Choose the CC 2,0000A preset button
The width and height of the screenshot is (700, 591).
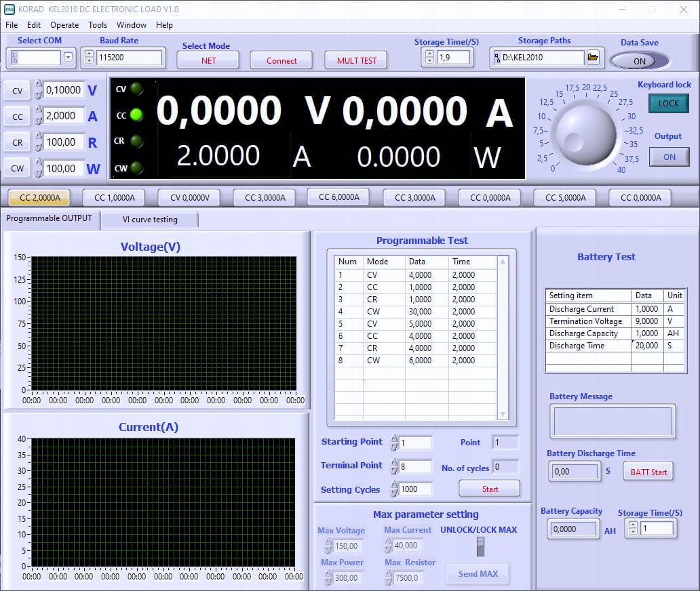coord(40,198)
